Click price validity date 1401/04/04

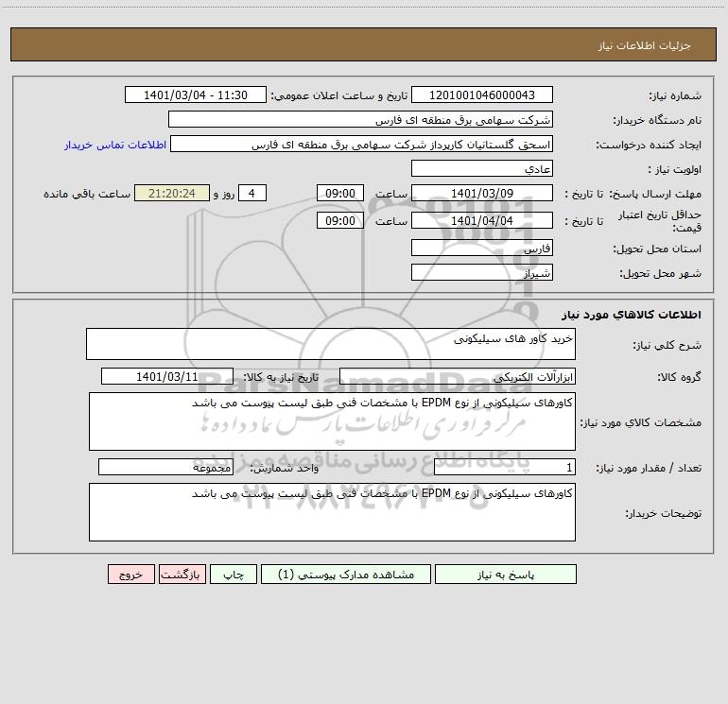(x=482, y=220)
